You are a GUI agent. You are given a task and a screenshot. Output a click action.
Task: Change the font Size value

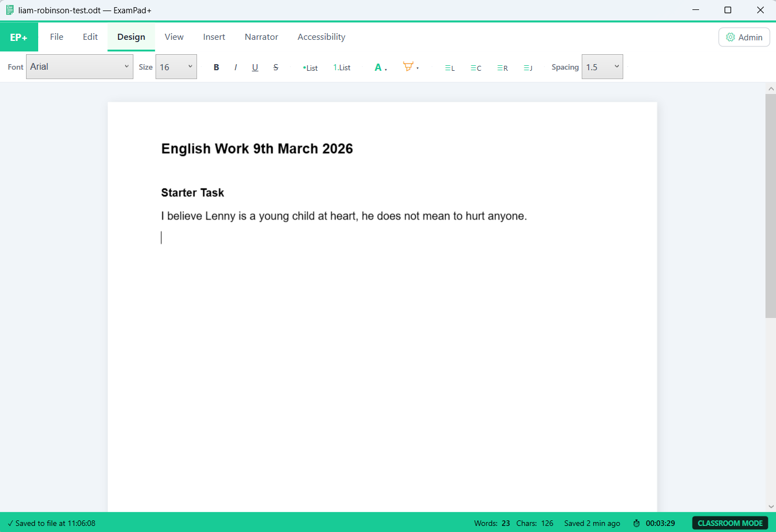(x=176, y=66)
